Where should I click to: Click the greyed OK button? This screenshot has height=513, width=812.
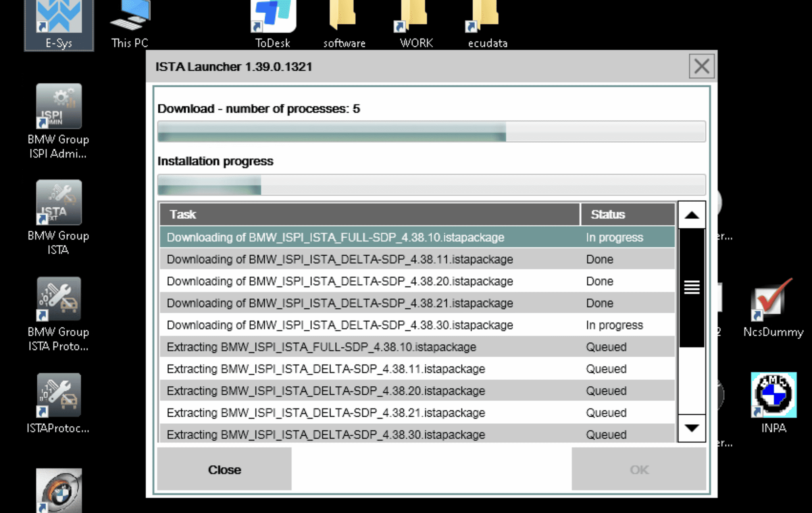tap(639, 469)
